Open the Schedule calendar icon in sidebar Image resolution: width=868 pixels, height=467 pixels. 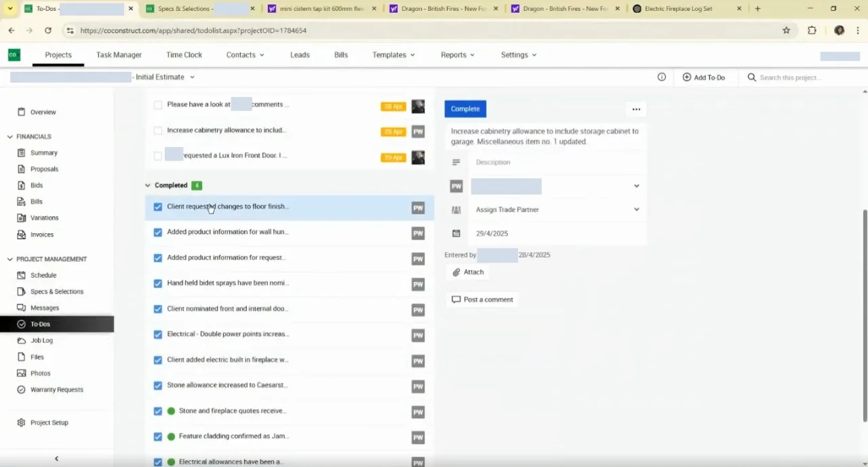tap(21, 275)
